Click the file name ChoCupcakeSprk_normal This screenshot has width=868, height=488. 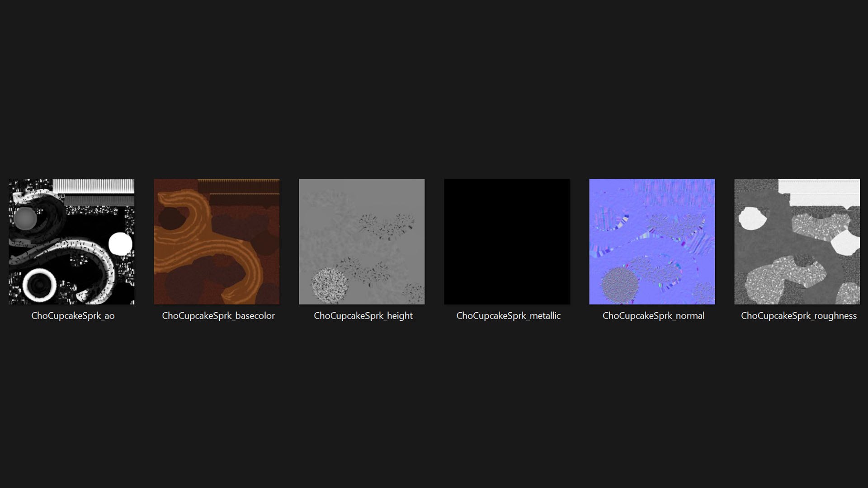653,316
